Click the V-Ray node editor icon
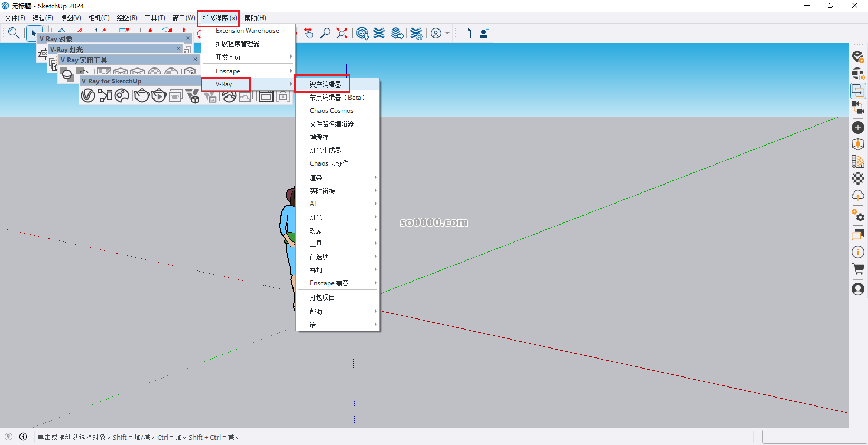The width and height of the screenshot is (868, 445). click(105, 95)
